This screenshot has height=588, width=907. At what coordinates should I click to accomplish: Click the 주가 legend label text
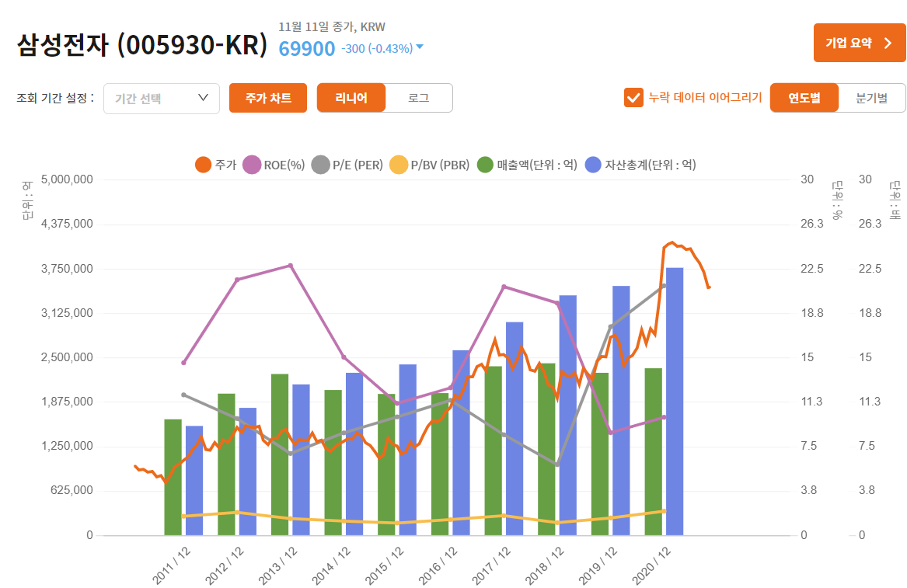coord(225,165)
